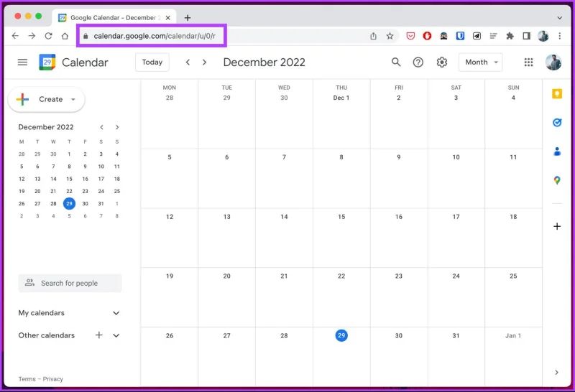Image resolution: width=575 pixels, height=392 pixels.
Task: Click the Google Calendar logo
Action: point(47,62)
